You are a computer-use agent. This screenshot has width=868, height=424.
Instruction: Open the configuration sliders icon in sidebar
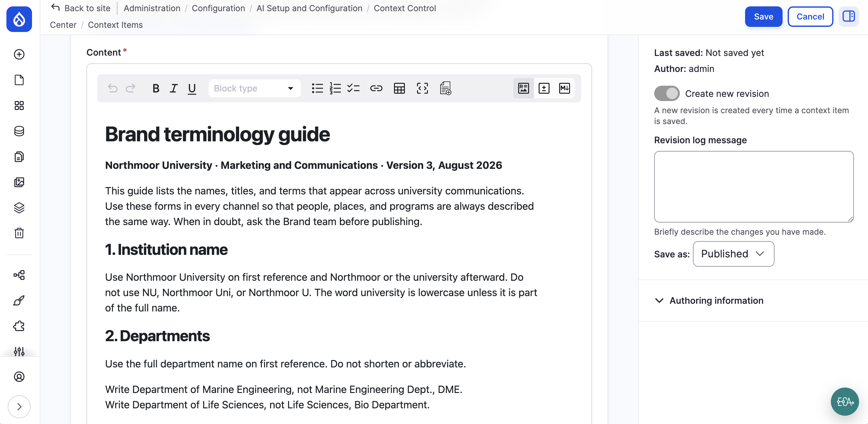click(19, 351)
